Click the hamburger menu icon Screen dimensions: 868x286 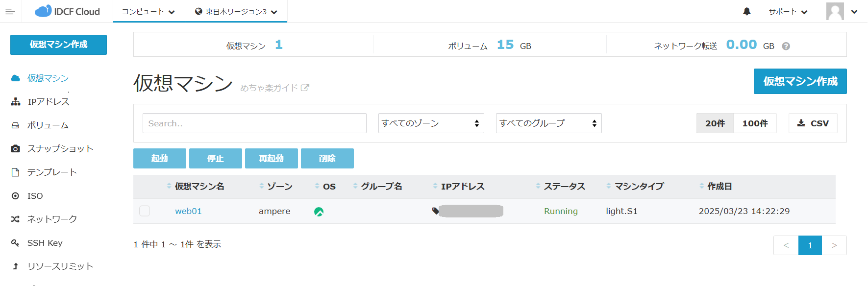(10, 12)
